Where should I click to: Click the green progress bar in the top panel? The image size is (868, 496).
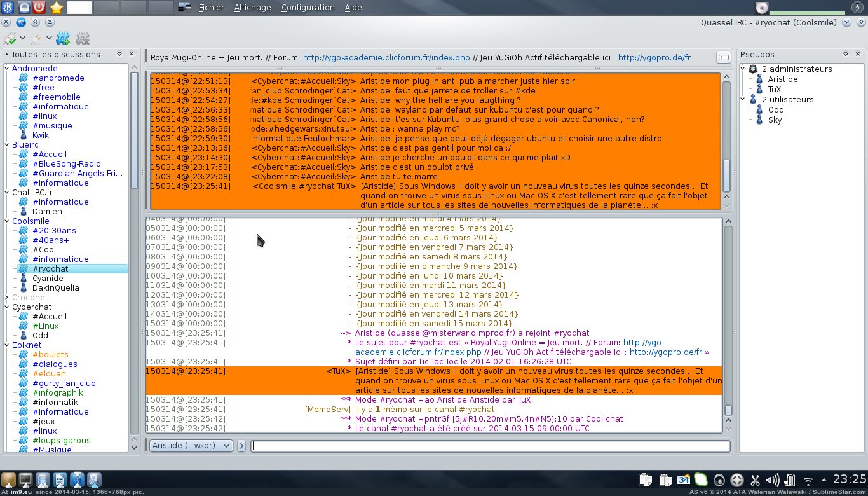click(807, 12)
